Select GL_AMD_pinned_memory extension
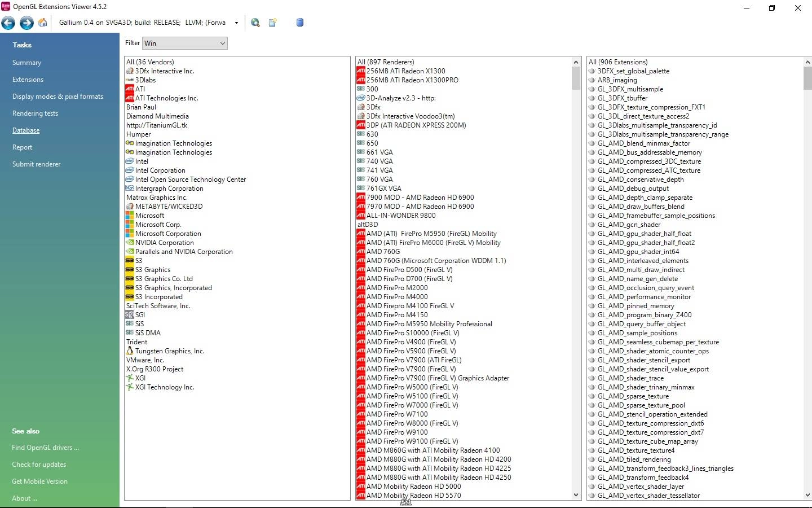812x508 pixels. click(x=636, y=306)
